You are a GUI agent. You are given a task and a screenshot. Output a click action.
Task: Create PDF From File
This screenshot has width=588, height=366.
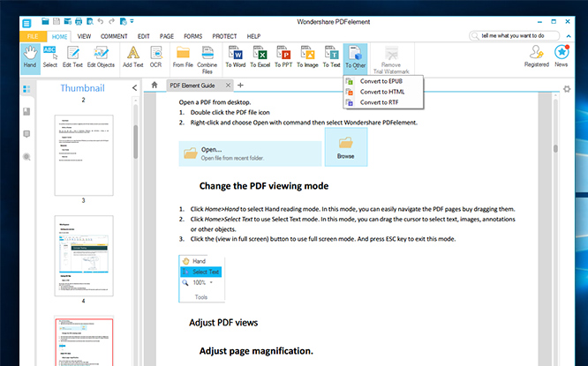click(x=183, y=57)
